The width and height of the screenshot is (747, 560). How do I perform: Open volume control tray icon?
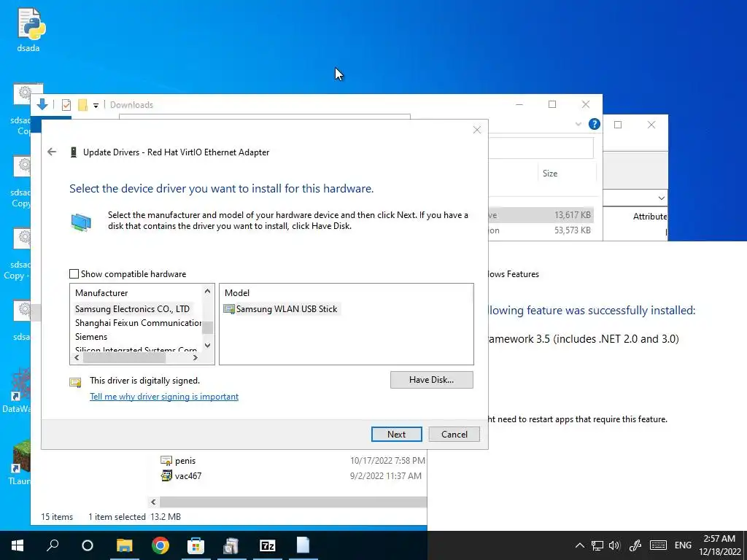pos(615,545)
